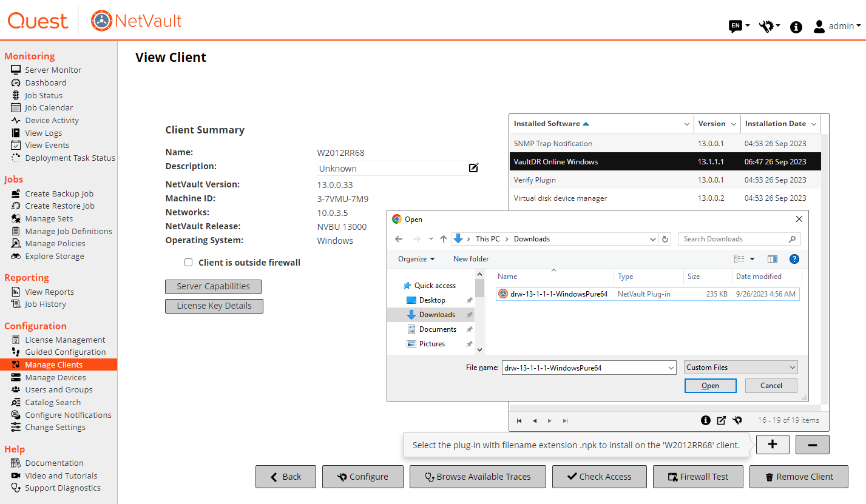Click export icon below software table
866x504 pixels.
[722, 420]
